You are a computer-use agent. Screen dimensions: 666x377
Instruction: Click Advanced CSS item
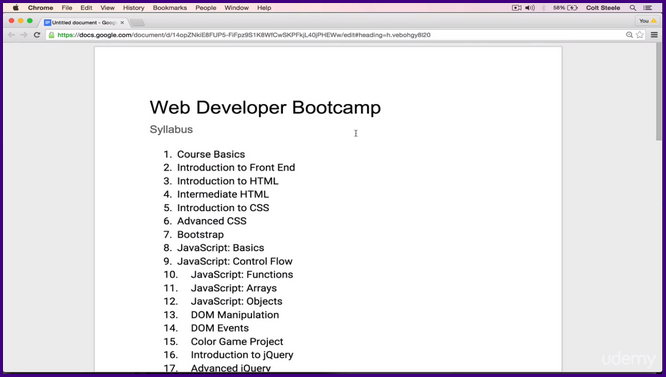[212, 221]
